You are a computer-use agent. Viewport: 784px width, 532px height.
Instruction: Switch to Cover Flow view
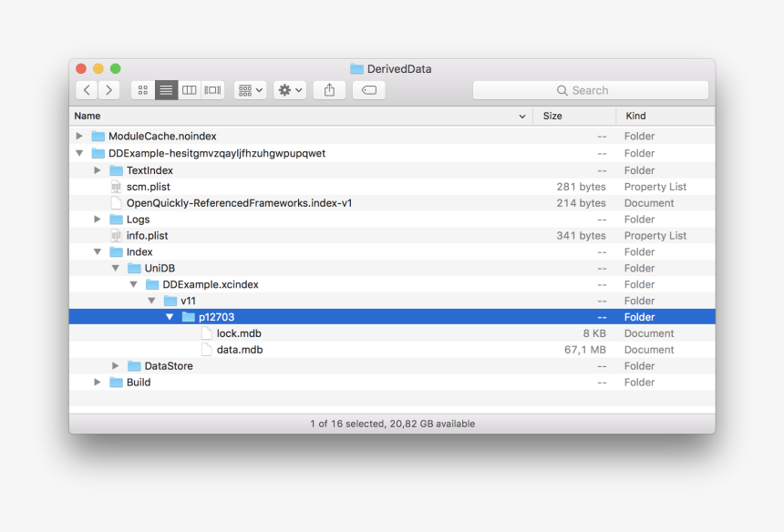(x=213, y=90)
